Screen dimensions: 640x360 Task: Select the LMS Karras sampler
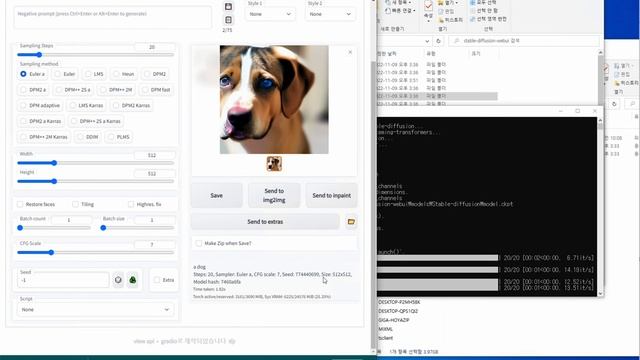coord(86,105)
